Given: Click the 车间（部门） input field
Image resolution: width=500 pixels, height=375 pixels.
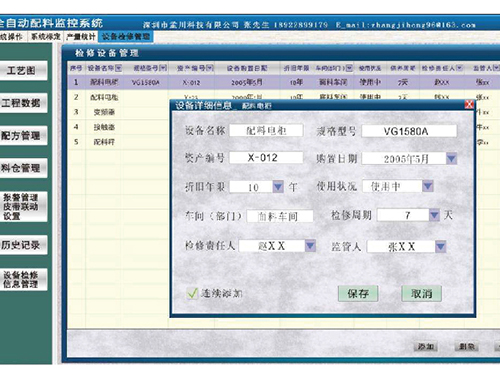Looking at the screenshot, I should pyautogui.click(x=280, y=216).
